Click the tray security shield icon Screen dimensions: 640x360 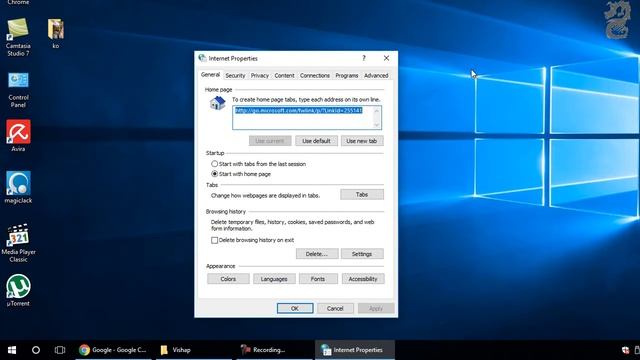625,350
